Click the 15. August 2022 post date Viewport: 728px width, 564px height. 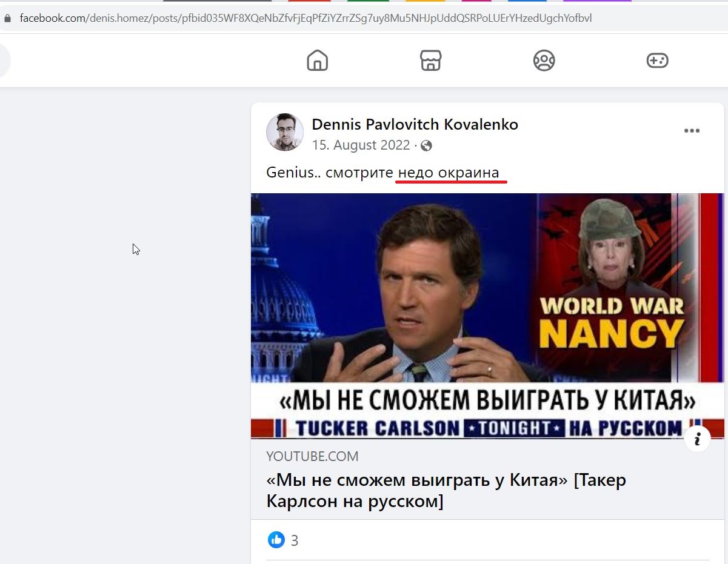pyautogui.click(x=361, y=145)
